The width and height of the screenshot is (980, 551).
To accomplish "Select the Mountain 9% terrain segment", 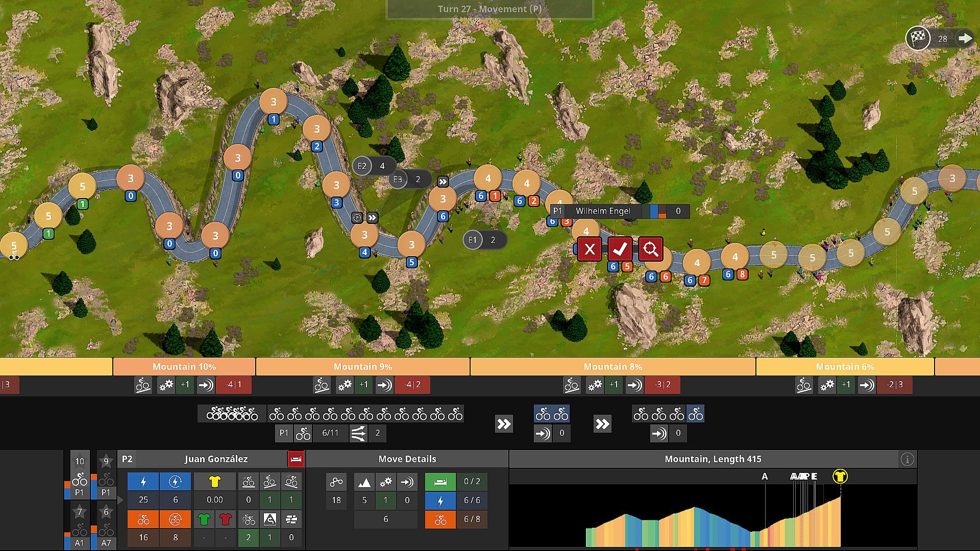I will click(x=362, y=366).
